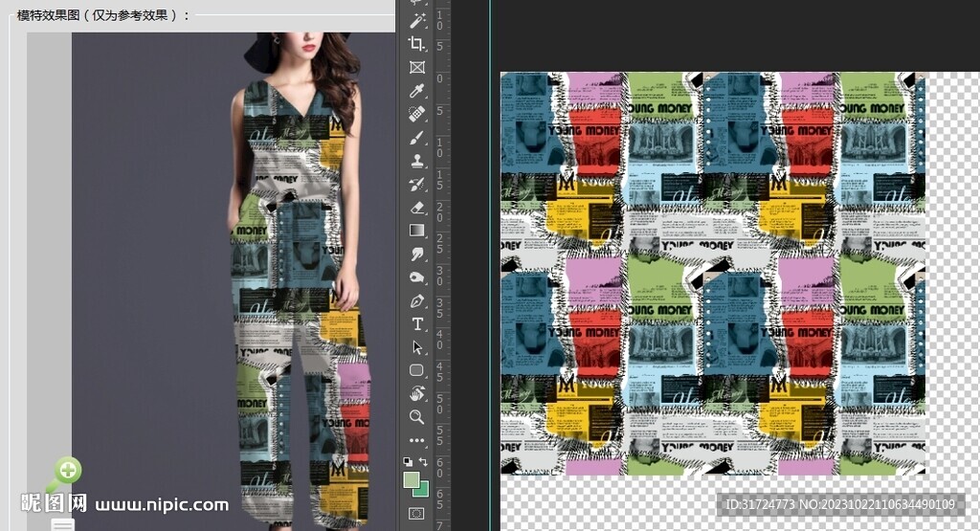Select the Frame tool
This screenshot has width=980, height=531.
(x=417, y=68)
